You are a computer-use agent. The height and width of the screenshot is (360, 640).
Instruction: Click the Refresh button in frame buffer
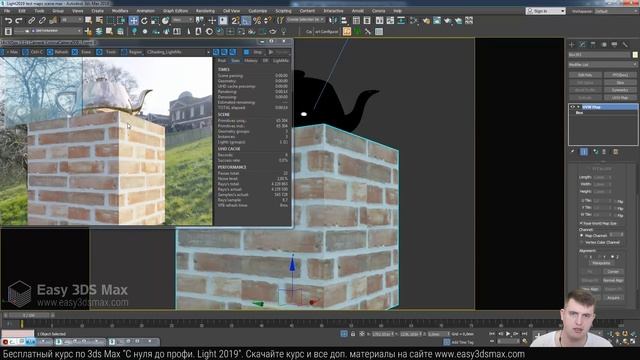pyautogui.click(x=58, y=52)
